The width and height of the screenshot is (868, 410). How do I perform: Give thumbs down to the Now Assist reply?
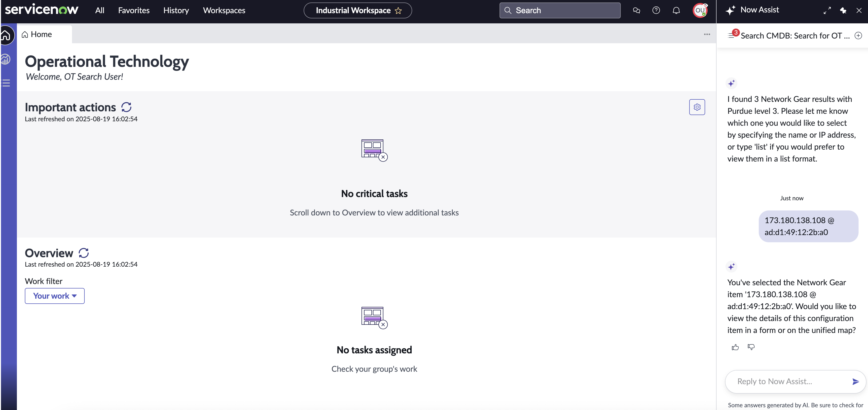(x=751, y=347)
